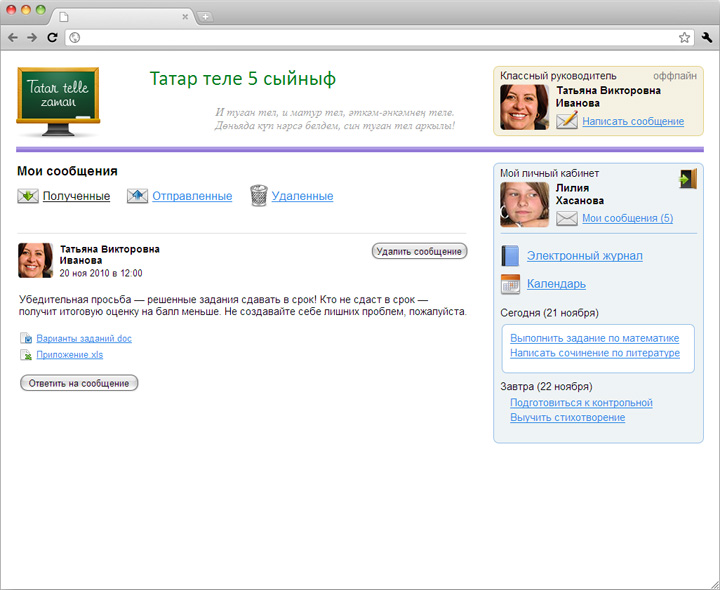Image resolution: width=720 pixels, height=590 pixels.
Task: Click the trash can icon for deleted messages
Action: (x=259, y=196)
